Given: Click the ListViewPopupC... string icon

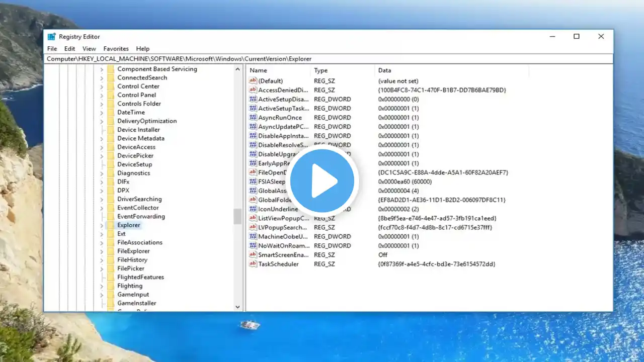Looking at the screenshot, I should [x=253, y=218].
